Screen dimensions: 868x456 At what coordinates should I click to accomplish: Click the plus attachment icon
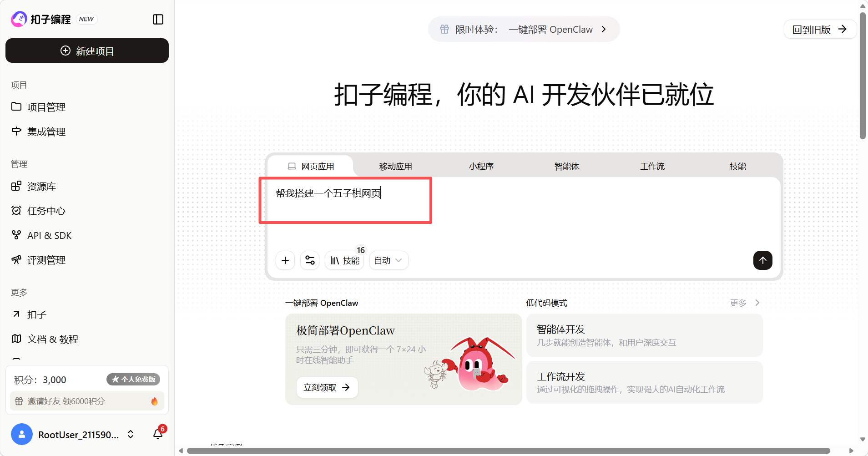pos(285,260)
